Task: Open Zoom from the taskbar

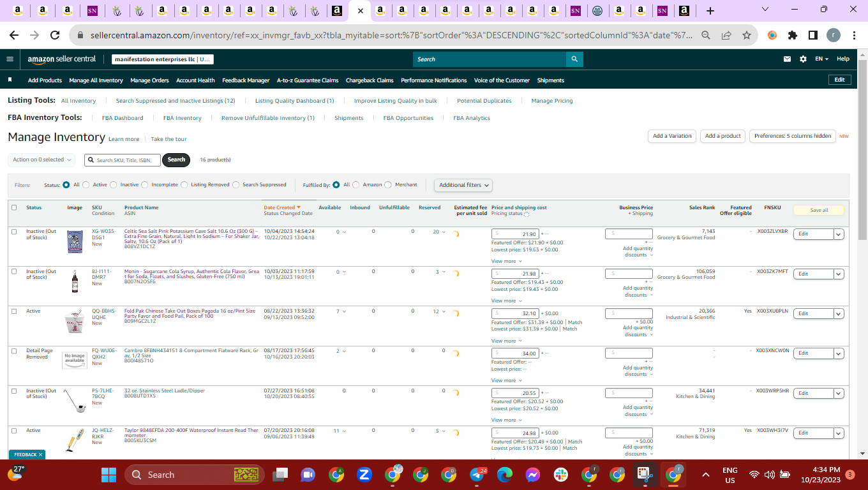Action: click(364, 475)
